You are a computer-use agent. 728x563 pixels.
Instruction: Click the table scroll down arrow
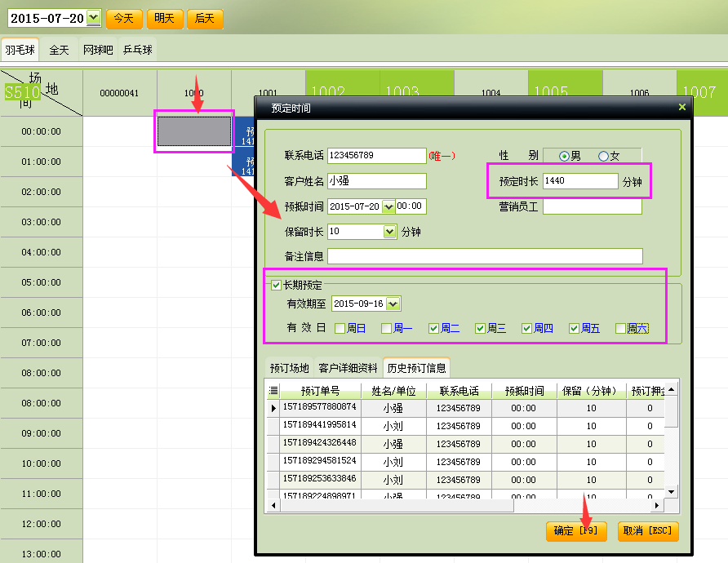tap(672, 491)
